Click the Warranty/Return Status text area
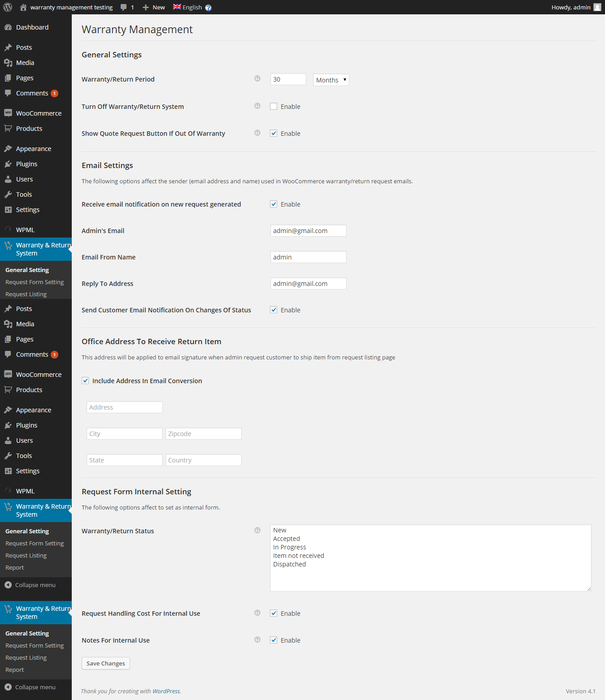Viewport: 605px width, 700px height. coord(431,558)
